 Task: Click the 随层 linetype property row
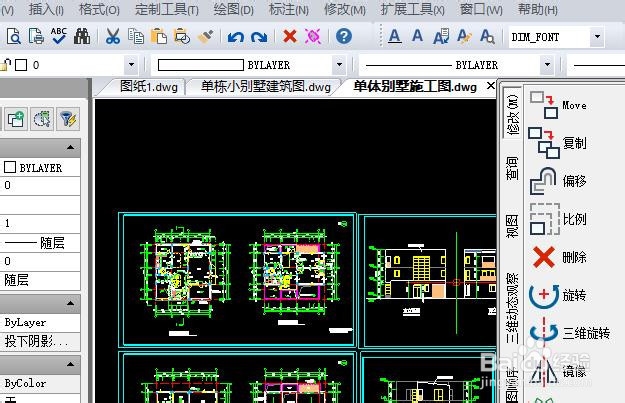[x=40, y=242]
